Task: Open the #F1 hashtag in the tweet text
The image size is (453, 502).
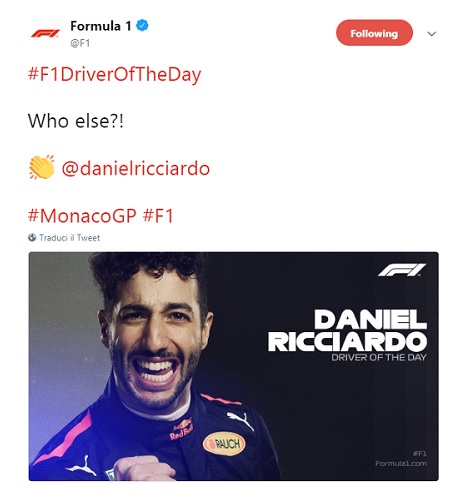Action: tap(159, 216)
